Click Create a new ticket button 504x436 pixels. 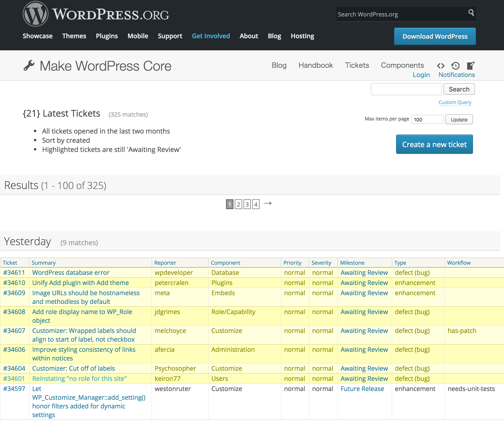point(434,144)
